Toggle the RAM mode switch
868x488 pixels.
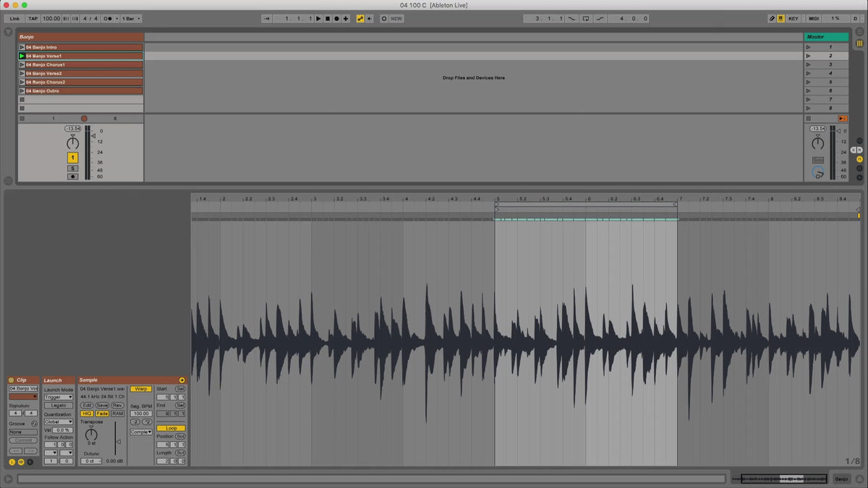coord(117,414)
